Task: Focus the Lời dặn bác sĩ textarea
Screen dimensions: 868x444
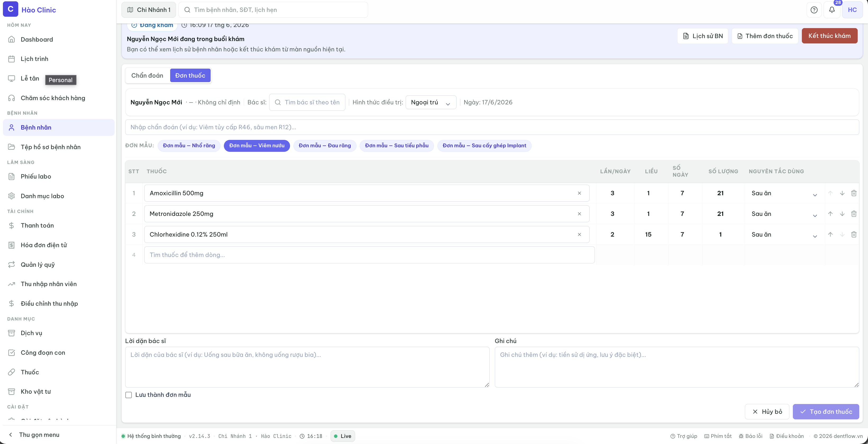Action: point(307,367)
